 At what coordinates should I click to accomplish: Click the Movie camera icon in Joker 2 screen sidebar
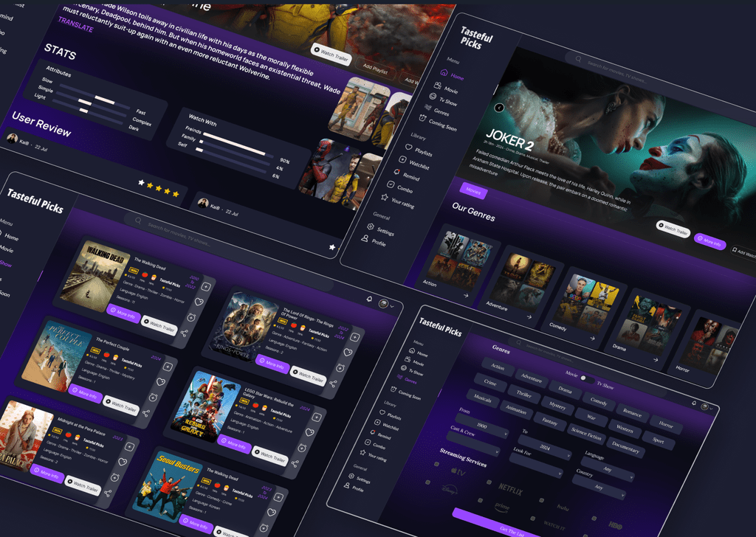tap(438, 86)
